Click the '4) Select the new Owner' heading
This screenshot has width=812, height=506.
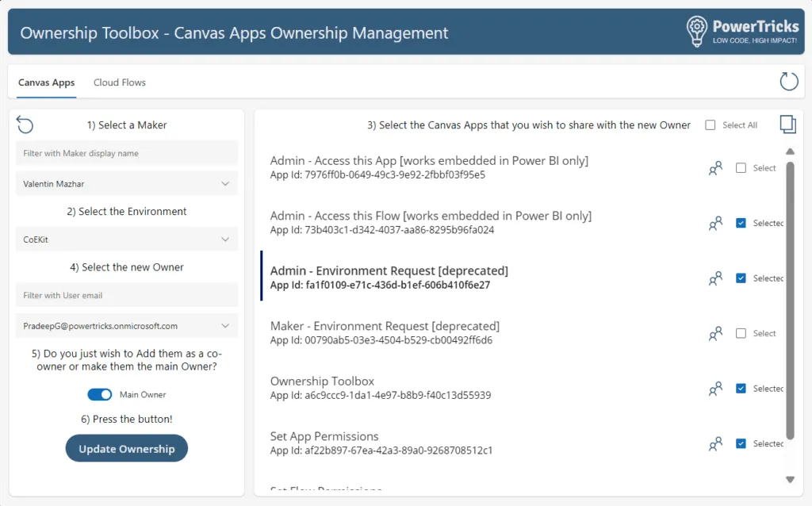[127, 267]
